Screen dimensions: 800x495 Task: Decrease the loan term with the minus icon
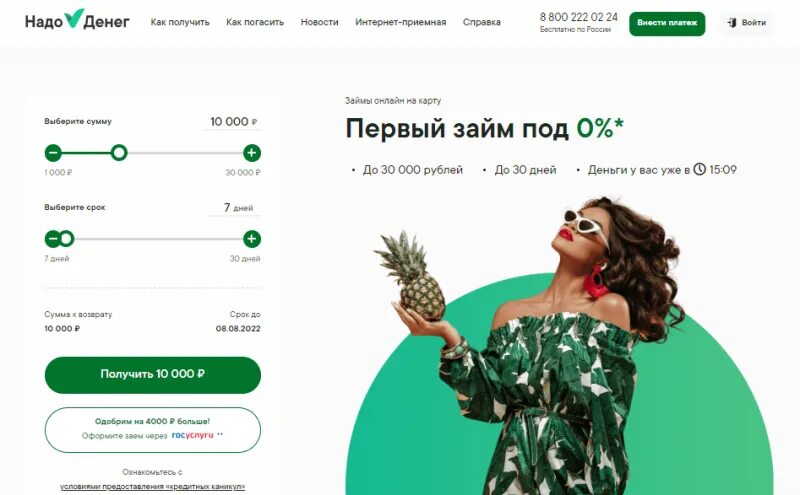(52, 238)
